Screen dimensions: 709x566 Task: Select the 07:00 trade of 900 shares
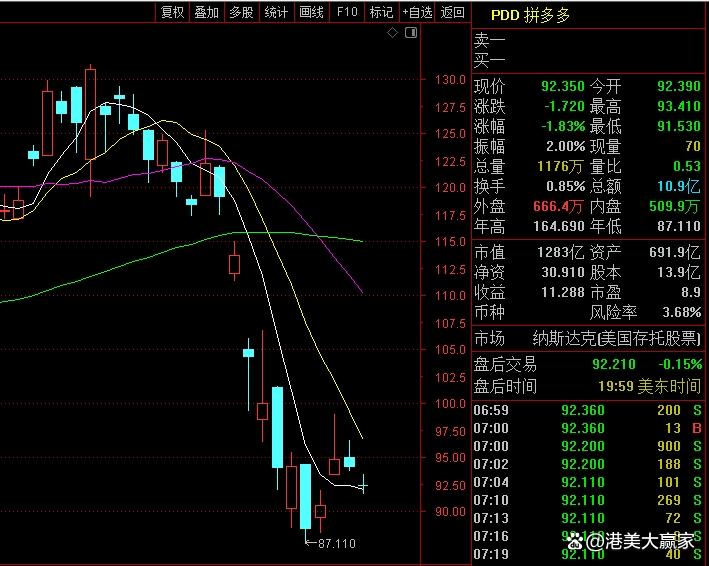point(587,447)
